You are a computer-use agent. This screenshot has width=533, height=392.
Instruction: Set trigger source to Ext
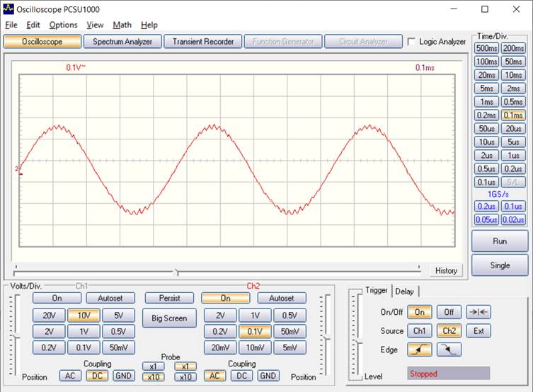478,330
